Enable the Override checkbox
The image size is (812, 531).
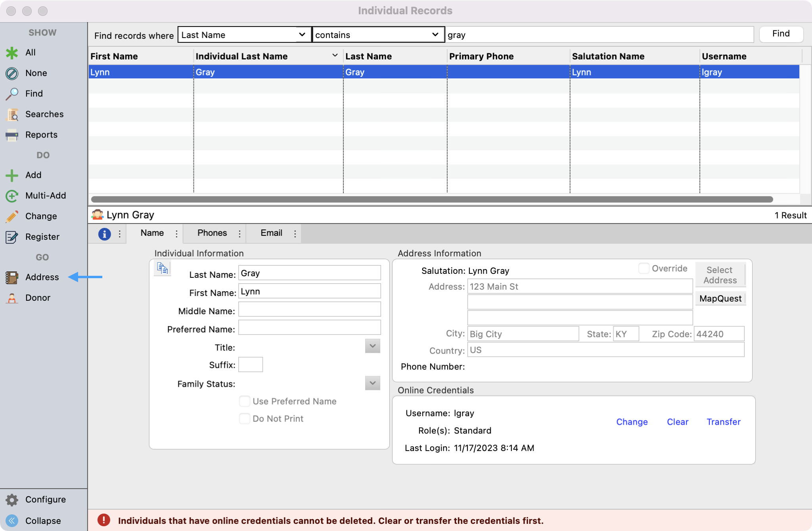click(643, 268)
